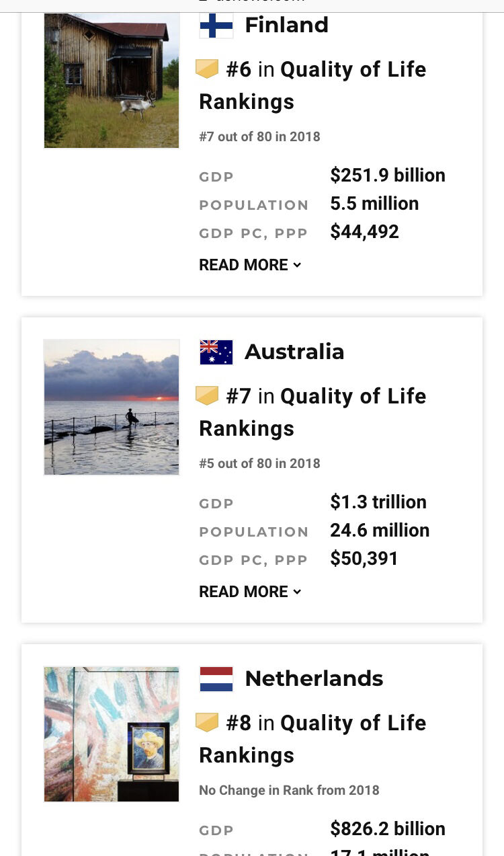This screenshot has height=856, width=504.
Task: Click the Australia flag icon
Action: pyautogui.click(x=216, y=352)
